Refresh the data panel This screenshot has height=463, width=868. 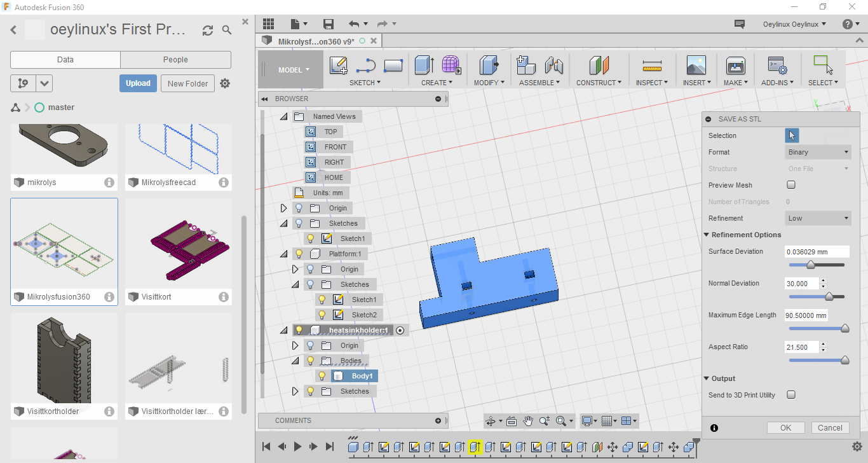(x=208, y=30)
